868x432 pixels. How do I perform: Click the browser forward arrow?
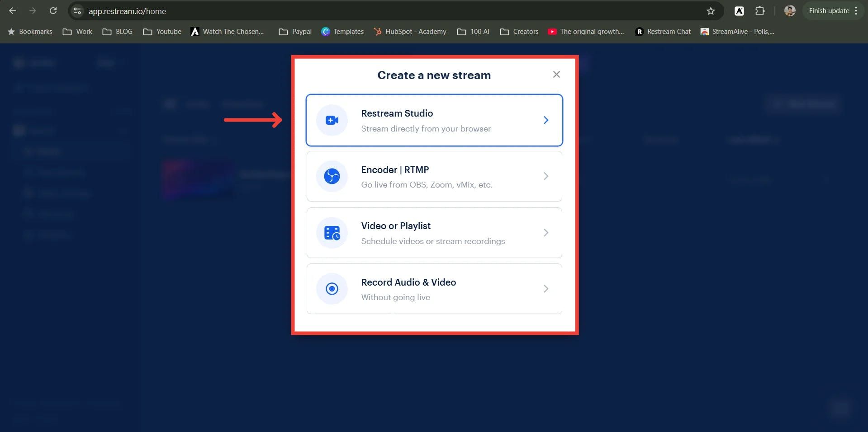click(33, 11)
